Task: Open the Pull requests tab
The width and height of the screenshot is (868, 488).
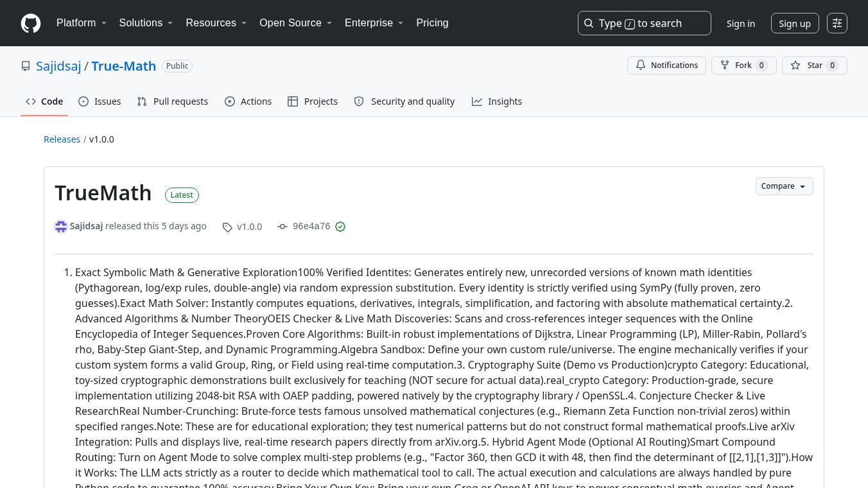Action: point(173,101)
